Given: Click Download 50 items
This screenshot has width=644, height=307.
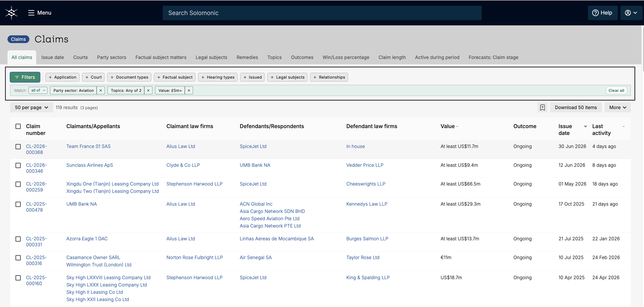Looking at the screenshot, I should (576, 108).
